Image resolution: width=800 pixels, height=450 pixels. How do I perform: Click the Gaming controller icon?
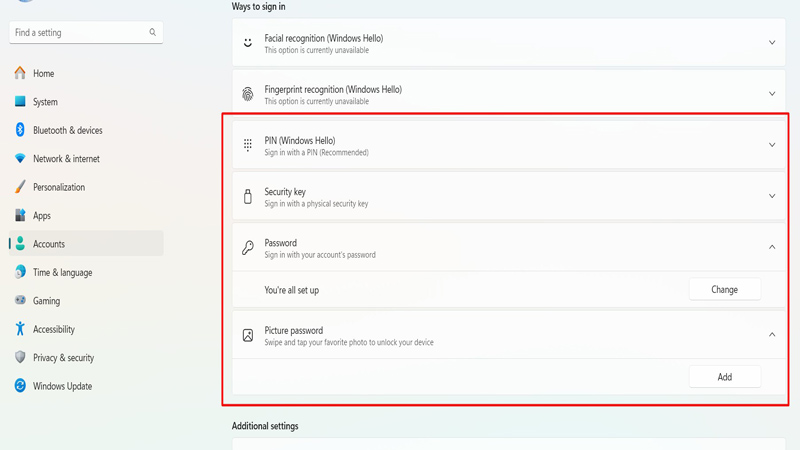[20, 300]
